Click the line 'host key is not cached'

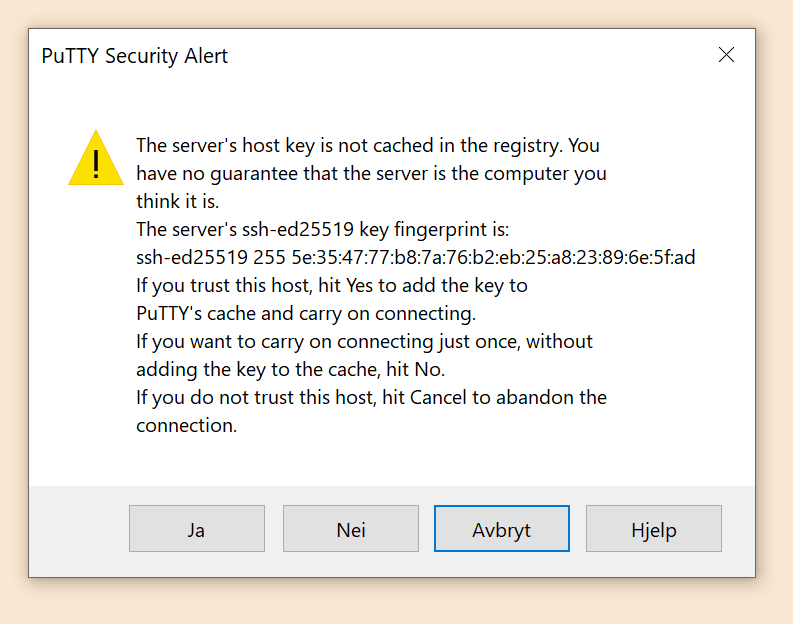pyautogui.click(x=367, y=145)
